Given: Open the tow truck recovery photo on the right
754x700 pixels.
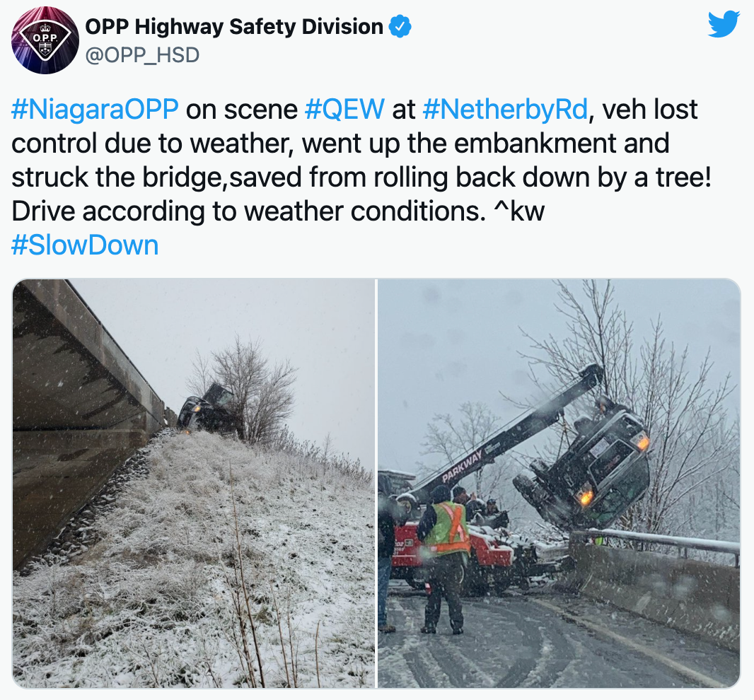Looking at the screenshot, I should (559, 483).
